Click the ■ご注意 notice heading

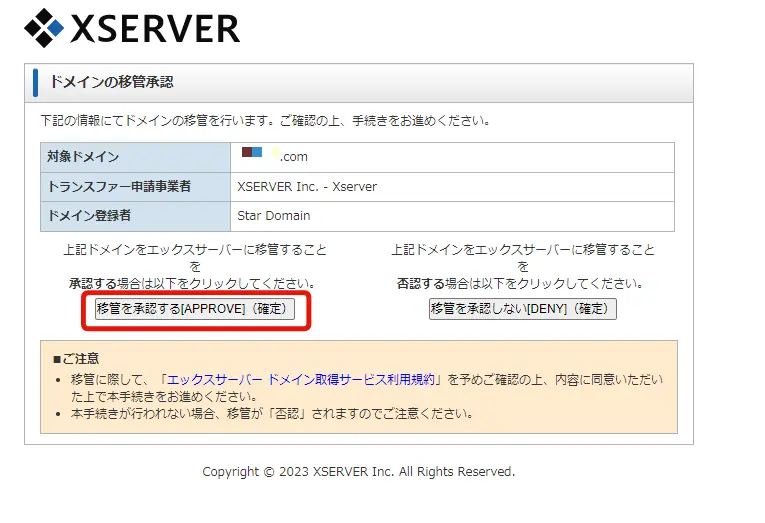(76, 358)
